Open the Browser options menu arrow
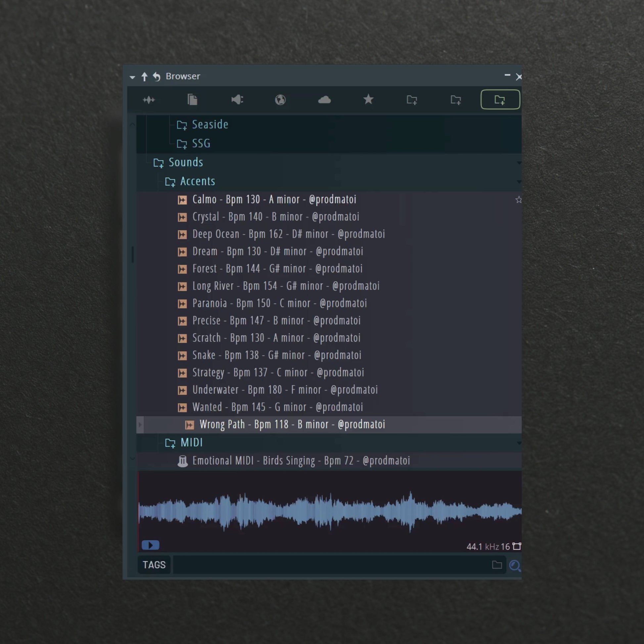This screenshot has width=644, height=644. click(x=132, y=77)
